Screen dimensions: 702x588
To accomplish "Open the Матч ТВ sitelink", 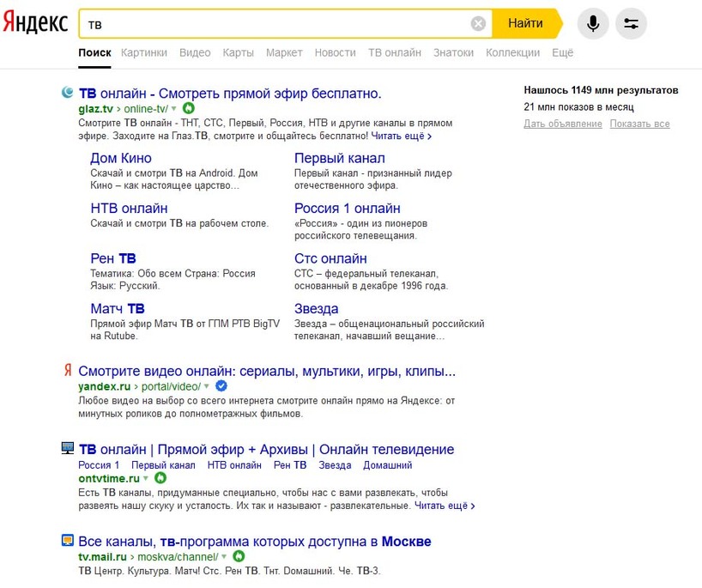I will tap(118, 308).
